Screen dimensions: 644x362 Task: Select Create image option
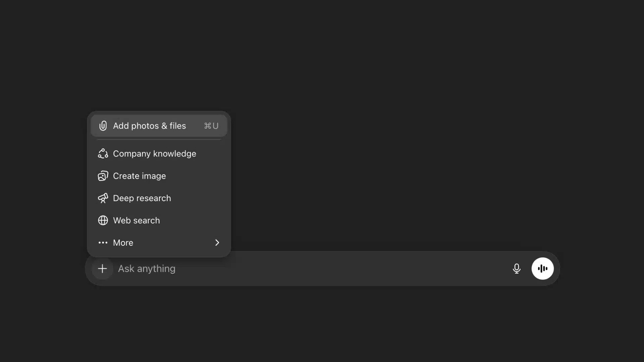click(159, 176)
